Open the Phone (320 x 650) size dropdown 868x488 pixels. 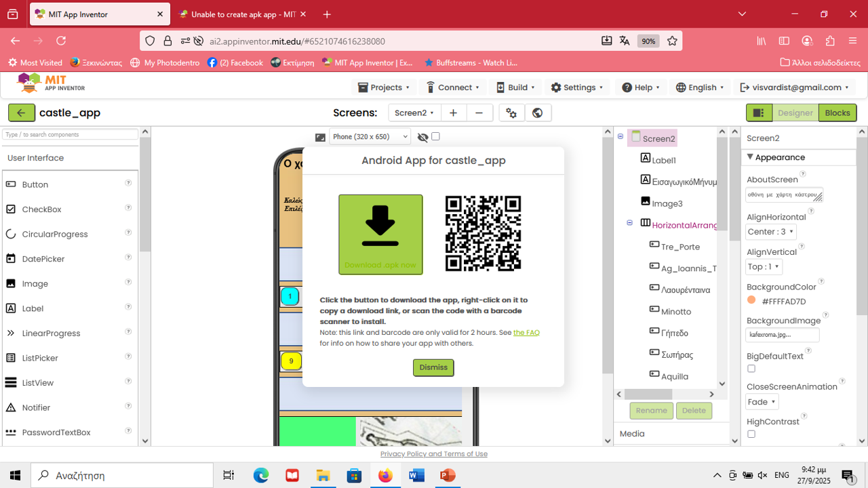tap(370, 137)
